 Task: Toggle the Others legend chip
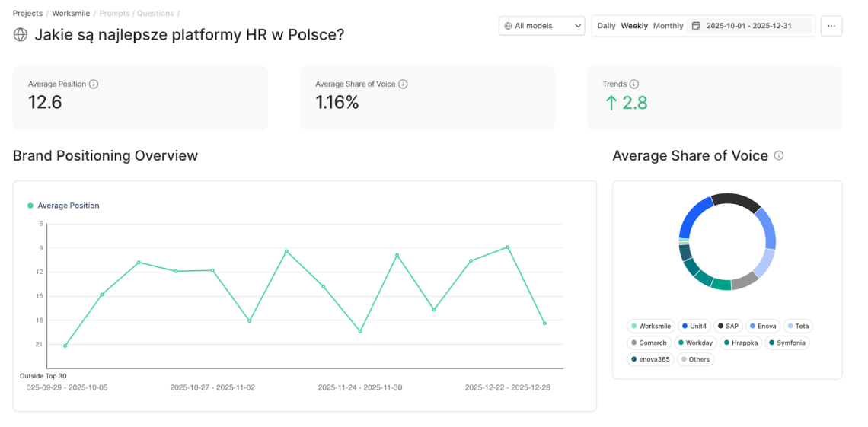tap(694, 359)
